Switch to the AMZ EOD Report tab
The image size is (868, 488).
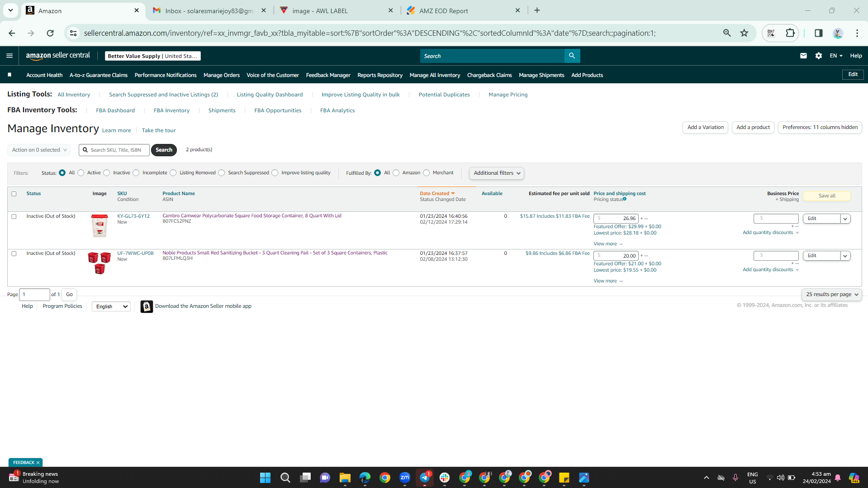click(x=464, y=10)
